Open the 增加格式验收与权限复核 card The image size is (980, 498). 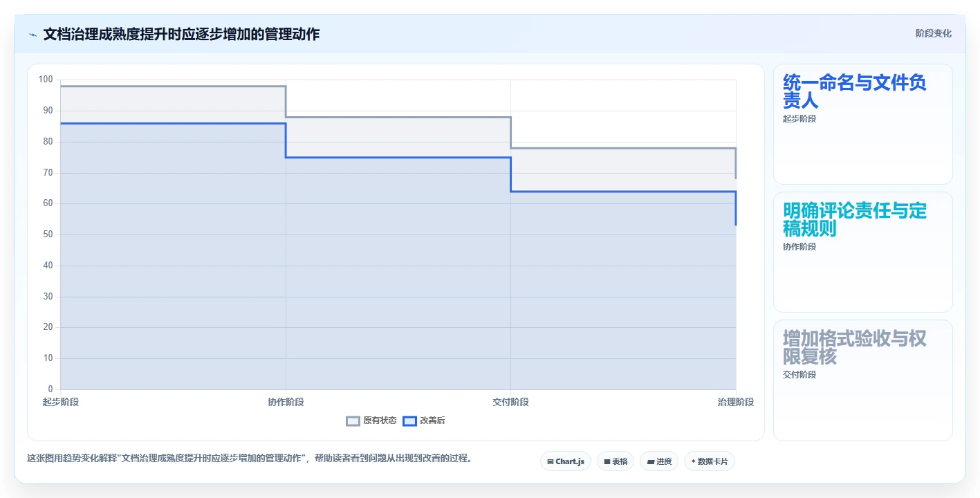(x=862, y=380)
